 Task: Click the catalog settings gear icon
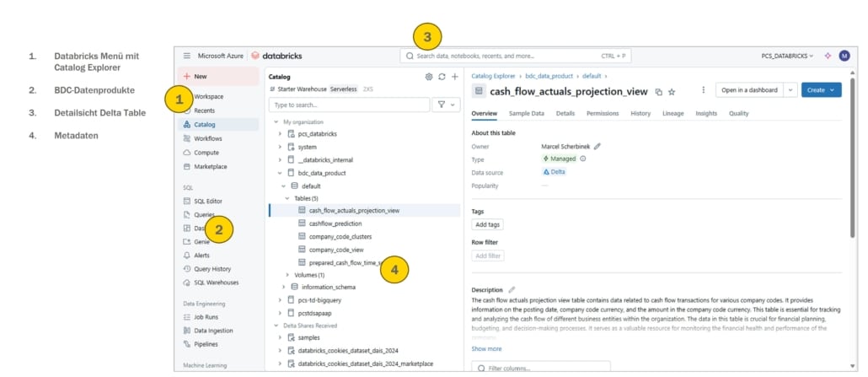(429, 76)
